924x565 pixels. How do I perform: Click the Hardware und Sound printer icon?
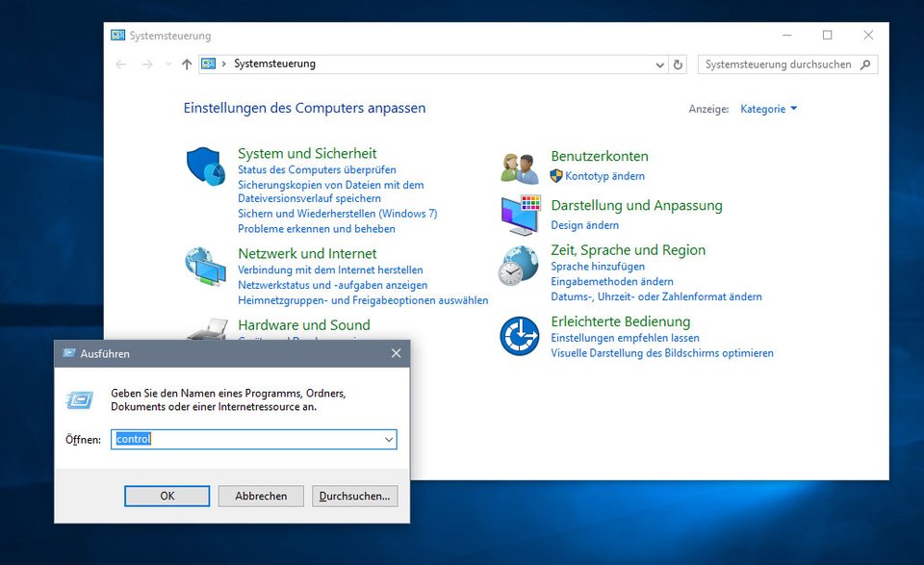point(208,329)
